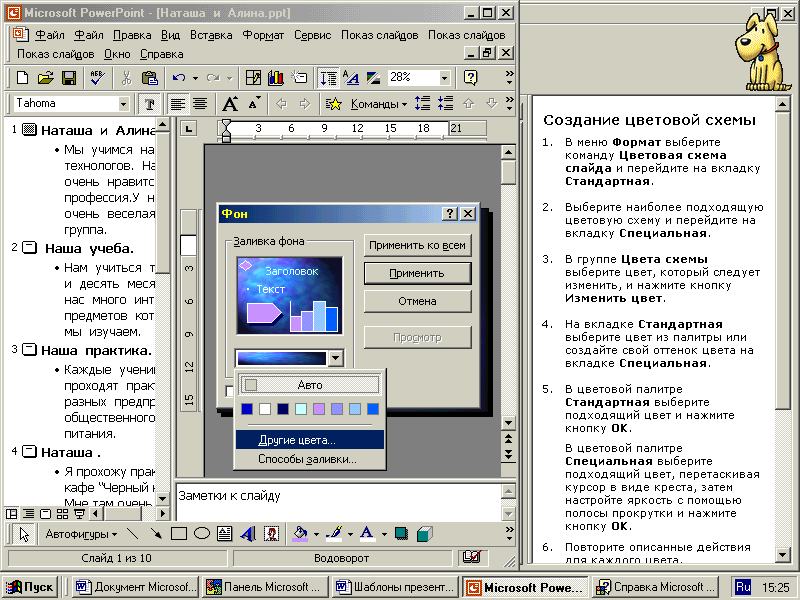The image size is (800, 600).
Task: Open background fill color dropdown arrow in Фон
Action: 335,358
